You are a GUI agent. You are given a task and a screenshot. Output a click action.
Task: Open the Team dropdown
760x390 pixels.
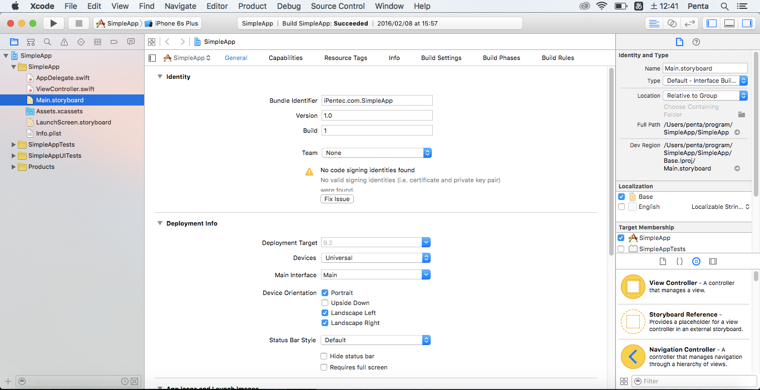coord(376,153)
